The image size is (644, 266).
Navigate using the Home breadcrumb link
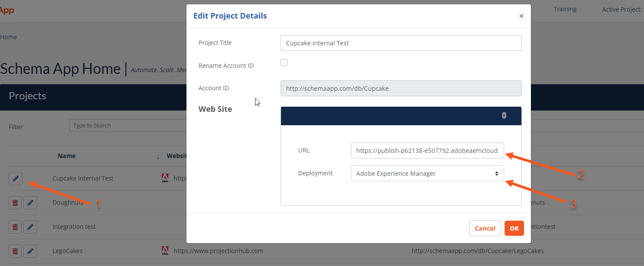point(9,37)
